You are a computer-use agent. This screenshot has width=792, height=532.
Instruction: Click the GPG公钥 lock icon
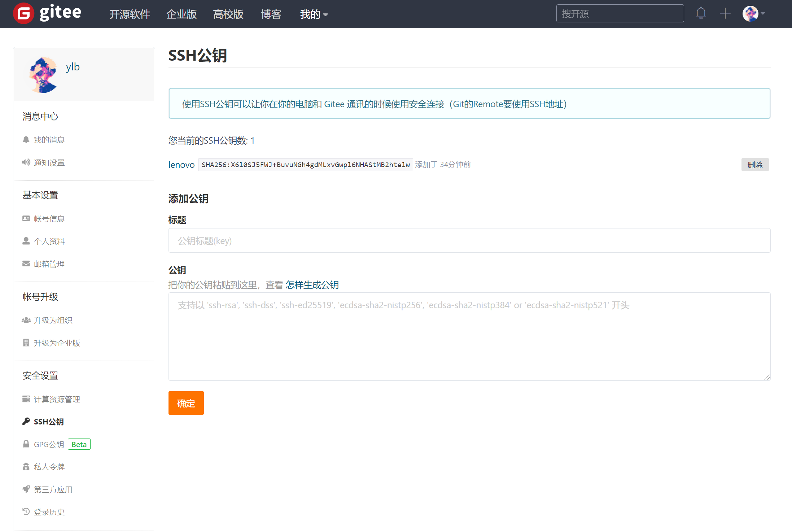26,444
